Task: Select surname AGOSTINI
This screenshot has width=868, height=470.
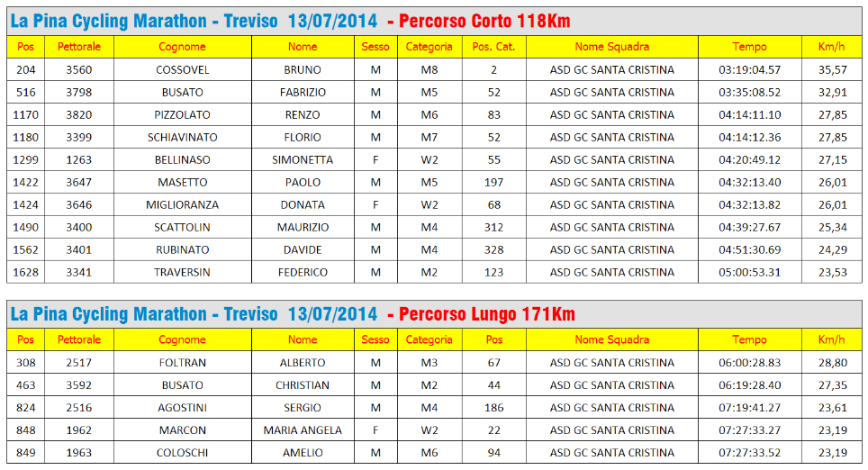Action: click(x=182, y=408)
